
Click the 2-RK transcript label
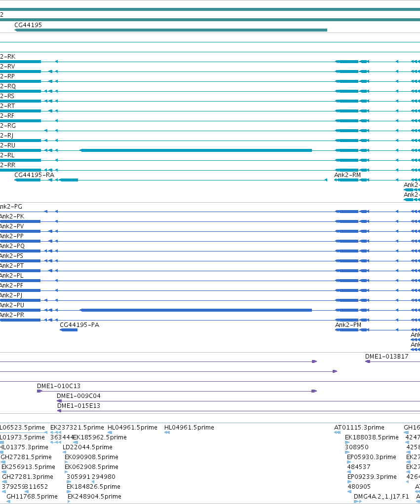(8, 57)
